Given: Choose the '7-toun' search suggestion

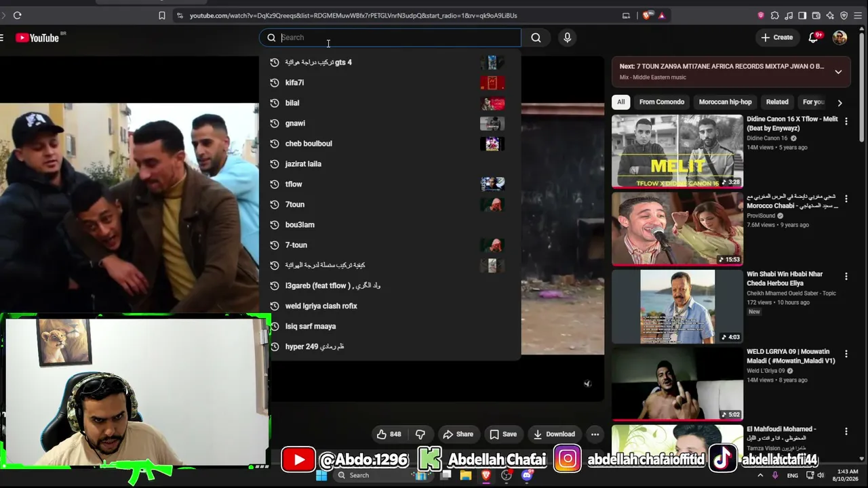Looking at the screenshot, I should click(391, 245).
